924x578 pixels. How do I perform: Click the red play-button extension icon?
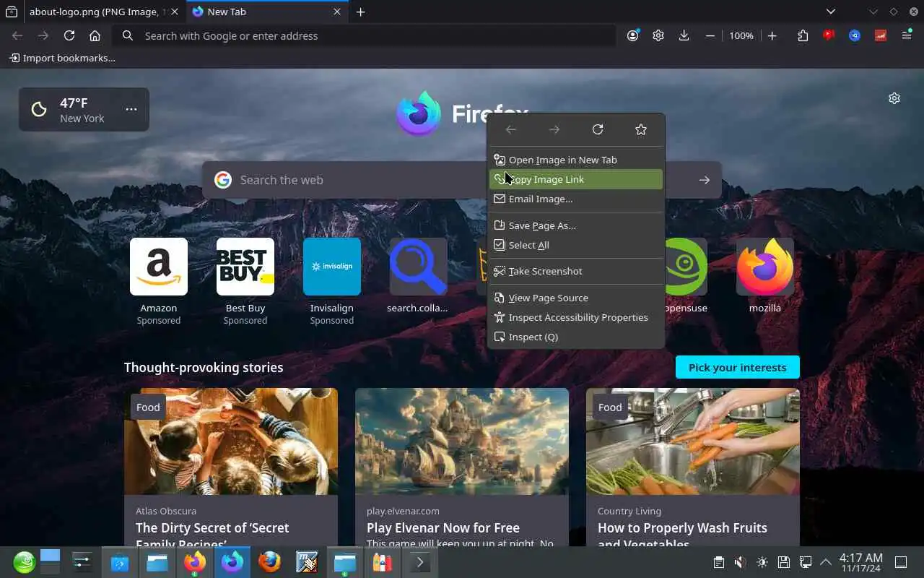(829, 35)
